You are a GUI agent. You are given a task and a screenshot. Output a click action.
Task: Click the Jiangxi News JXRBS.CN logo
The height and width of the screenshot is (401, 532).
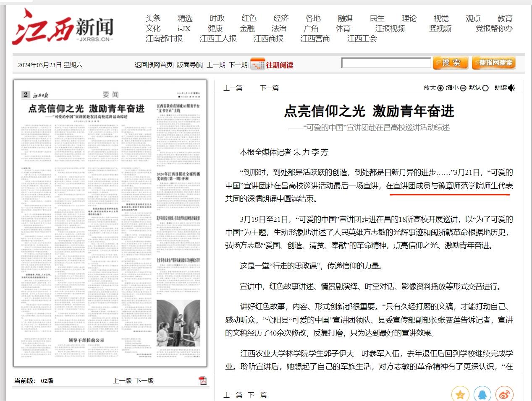[x=63, y=27]
